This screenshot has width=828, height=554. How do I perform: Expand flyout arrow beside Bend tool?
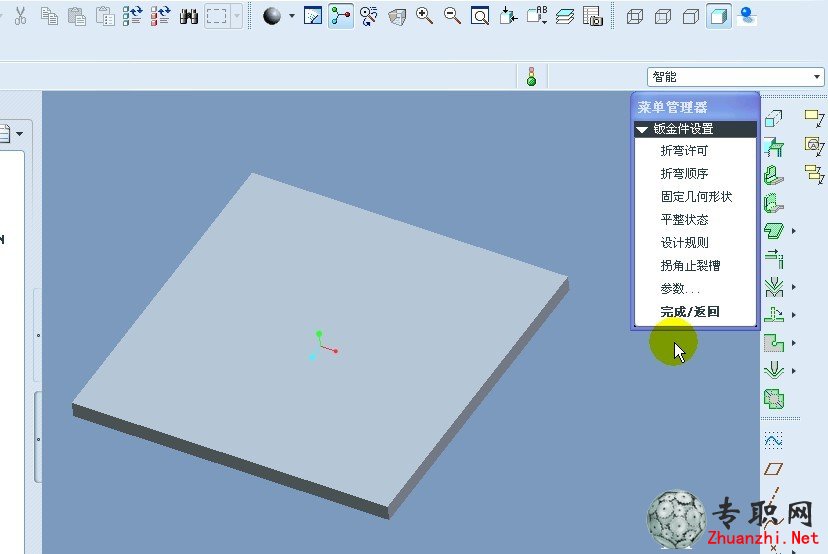pyautogui.click(x=794, y=287)
